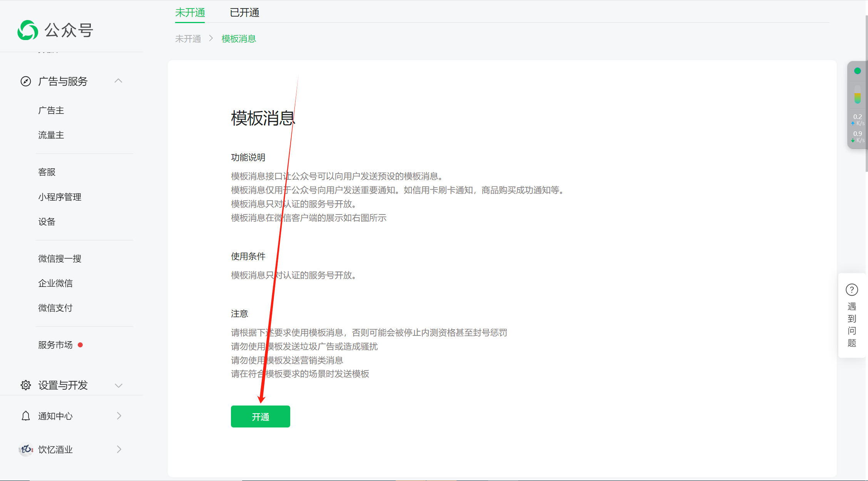This screenshot has height=481, width=868.
Task: Switch to the 已开通 tab
Action: coord(244,13)
